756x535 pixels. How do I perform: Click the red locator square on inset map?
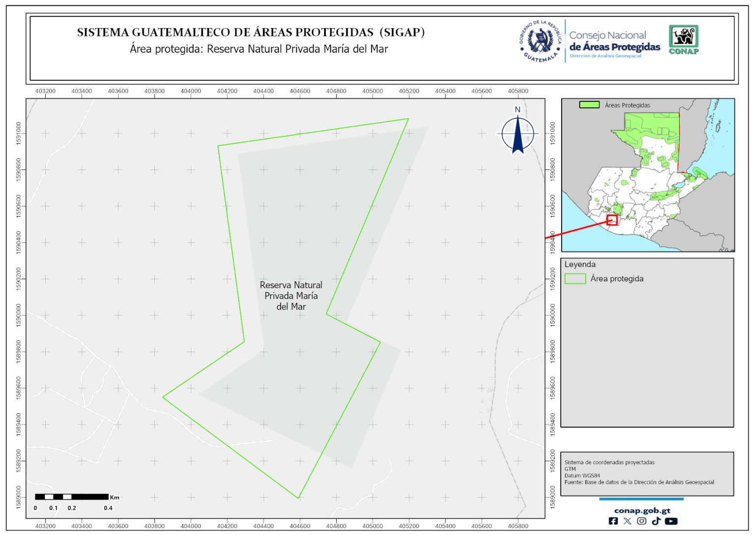[x=612, y=220]
